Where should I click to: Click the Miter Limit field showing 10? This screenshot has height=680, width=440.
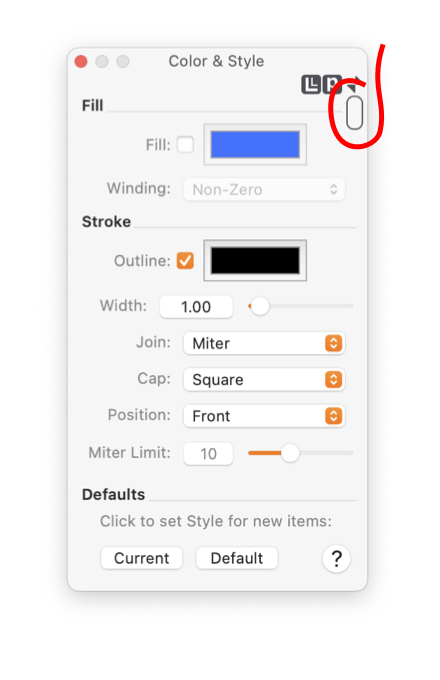point(209,454)
